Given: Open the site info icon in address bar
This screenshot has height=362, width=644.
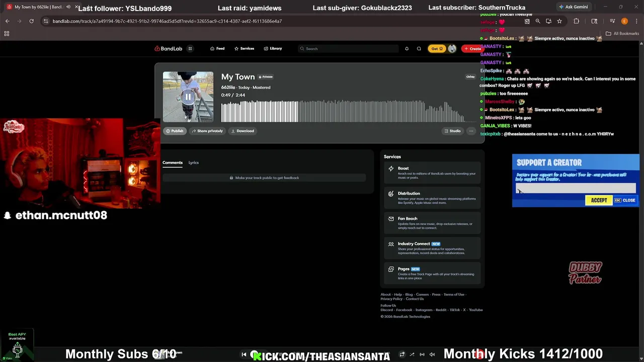Looking at the screenshot, I should [46, 21].
